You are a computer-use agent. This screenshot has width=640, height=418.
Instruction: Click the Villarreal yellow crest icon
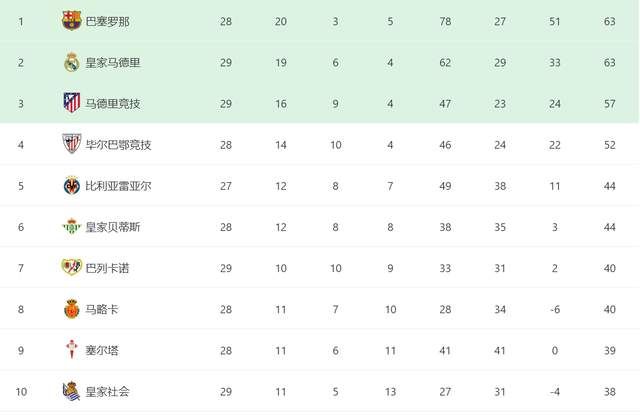(72, 186)
